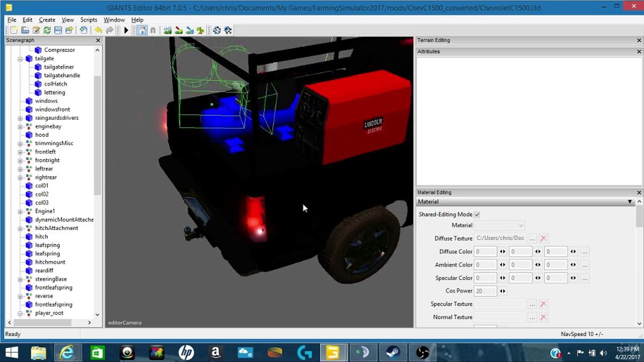
Task: Click the yellow Undo arrow icon
Action: [x=98, y=31]
